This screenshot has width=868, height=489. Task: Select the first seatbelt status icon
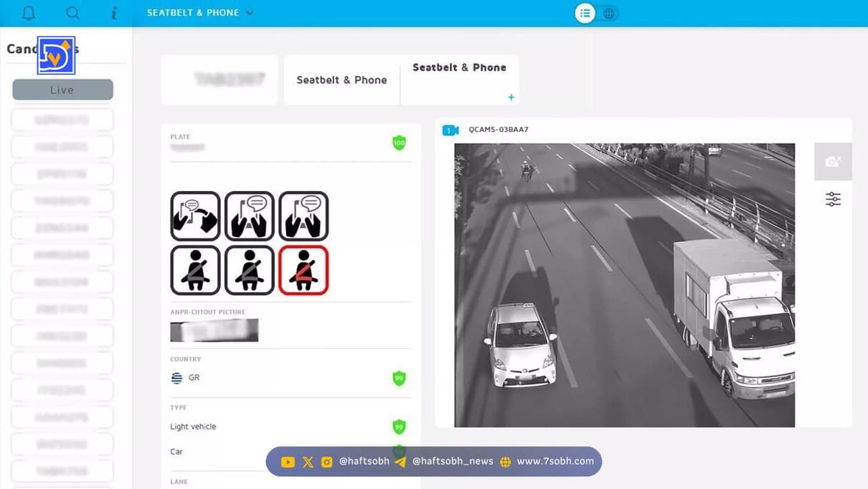(x=195, y=270)
